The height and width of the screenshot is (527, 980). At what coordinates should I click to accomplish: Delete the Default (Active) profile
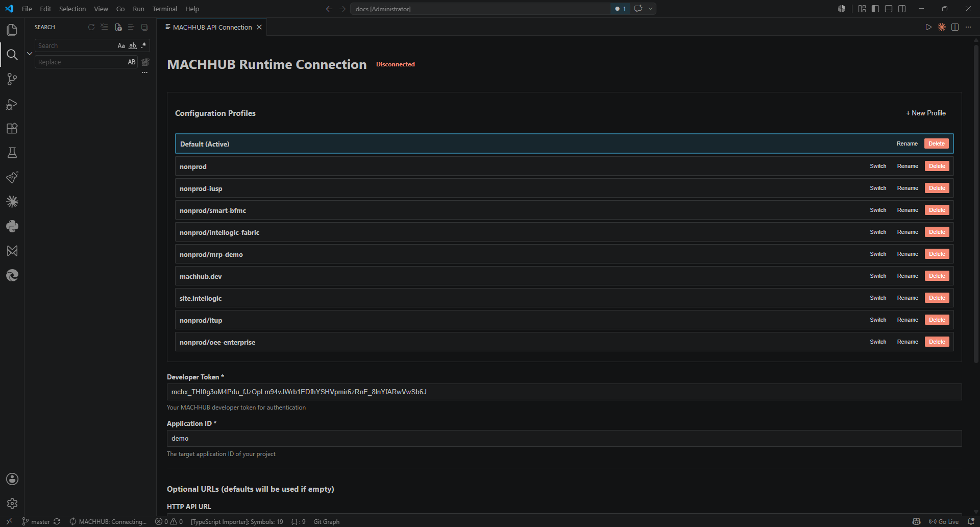coord(937,143)
